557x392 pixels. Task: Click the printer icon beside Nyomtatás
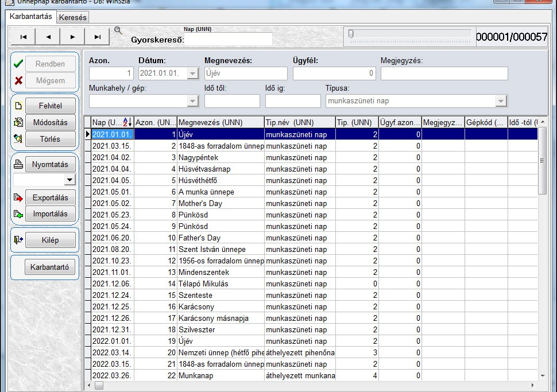[x=18, y=164]
